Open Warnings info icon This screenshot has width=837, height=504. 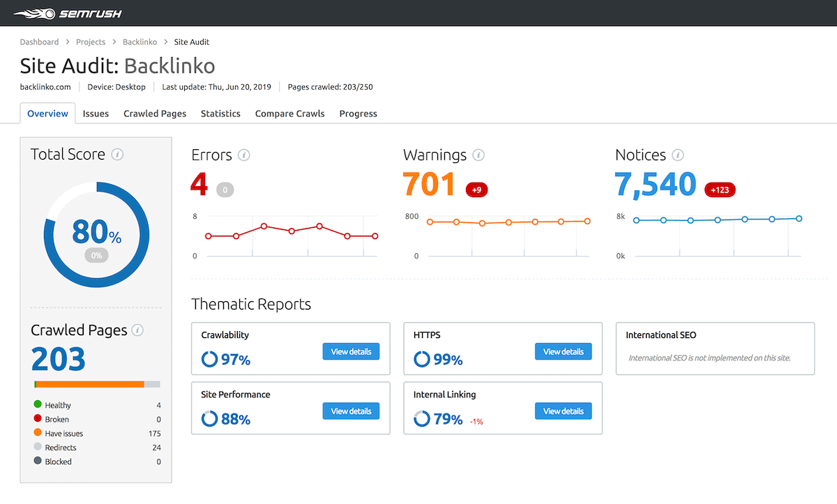pos(478,155)
